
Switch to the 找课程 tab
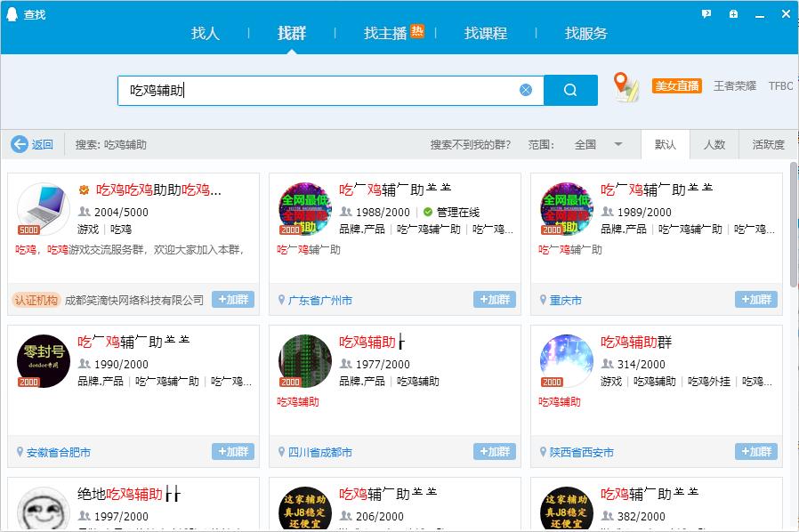(x=483, y=33)
